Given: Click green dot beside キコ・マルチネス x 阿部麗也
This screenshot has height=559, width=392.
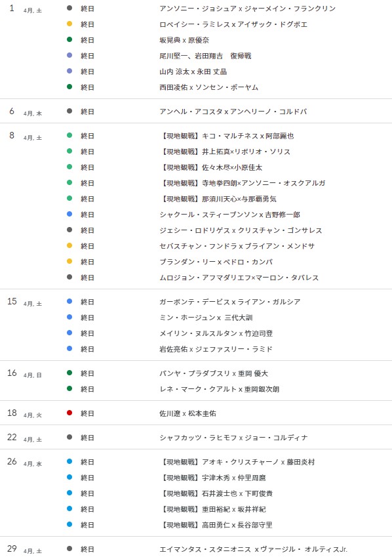Looking at the screenshot, I should (69, 135).
